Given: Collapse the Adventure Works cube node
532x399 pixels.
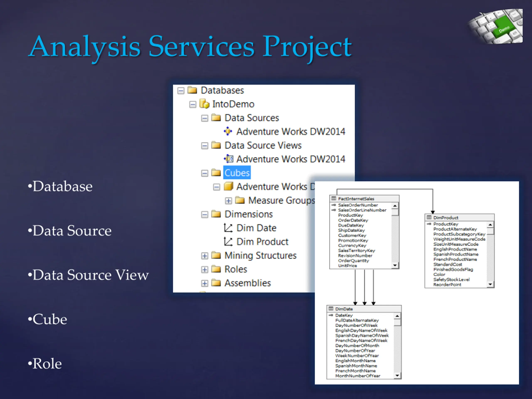Looking at the screenshot, I should pyautogui.click(x=217, y=187).
